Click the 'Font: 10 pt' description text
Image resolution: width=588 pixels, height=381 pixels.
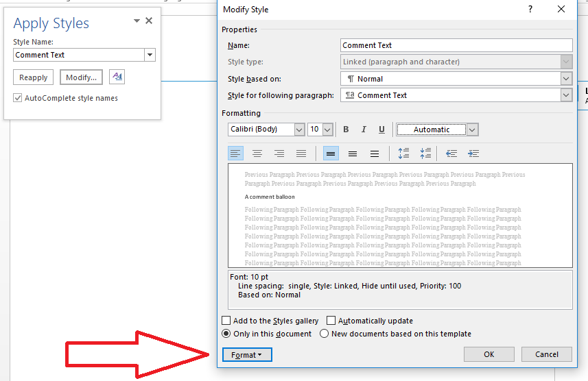click(x=249, y=277)
